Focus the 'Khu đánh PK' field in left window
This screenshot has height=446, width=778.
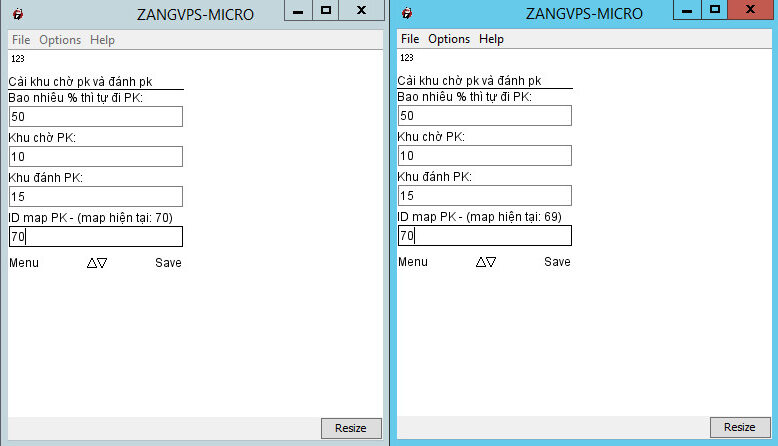96,196
